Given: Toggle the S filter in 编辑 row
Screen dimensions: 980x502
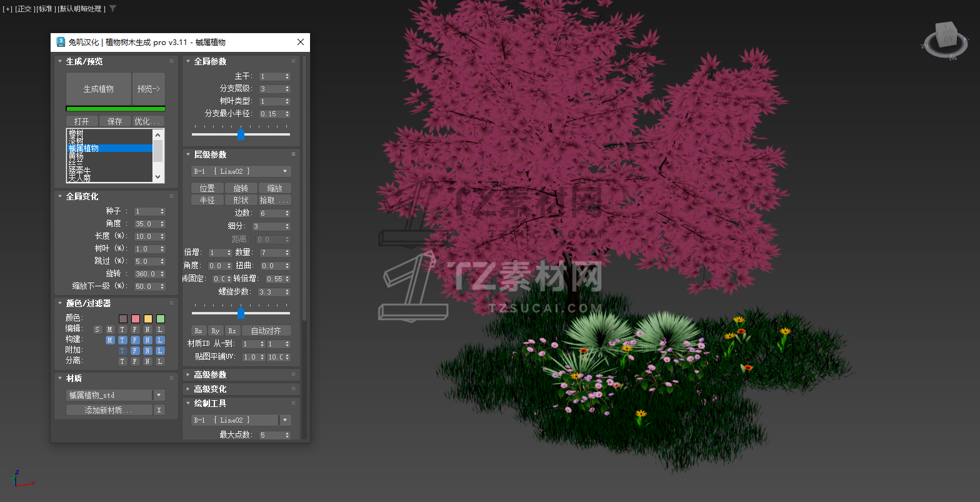Looking at the screenshot, I should click(x=97, y=329).
